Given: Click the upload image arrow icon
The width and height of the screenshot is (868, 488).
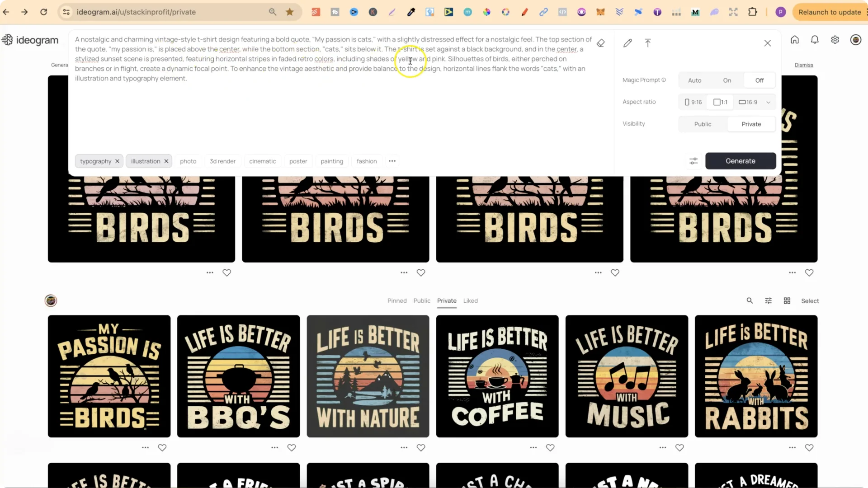Looking at the screenshot, I should (x=648, y=43).
